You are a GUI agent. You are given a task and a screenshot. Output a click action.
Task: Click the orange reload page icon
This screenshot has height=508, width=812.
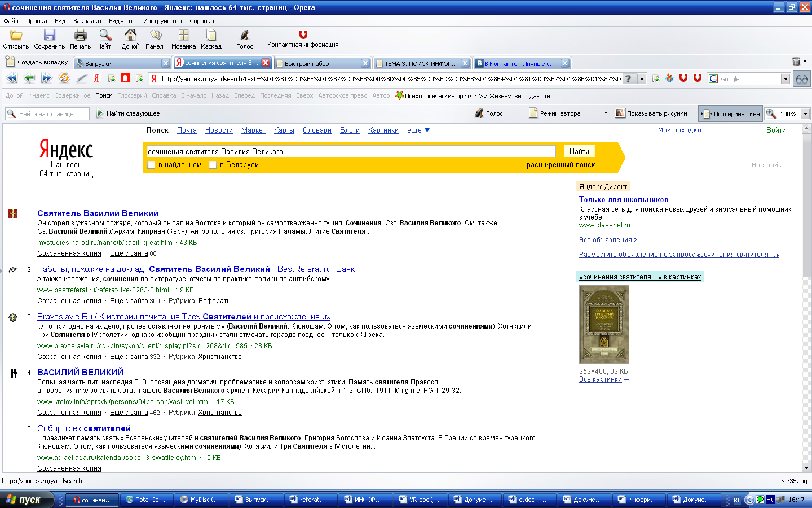64,78
